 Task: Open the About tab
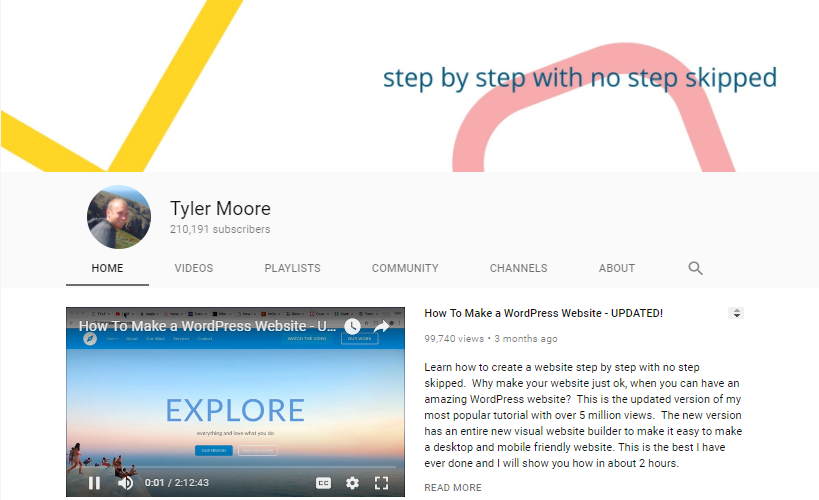pyautogui.click(x=617, y=268)
